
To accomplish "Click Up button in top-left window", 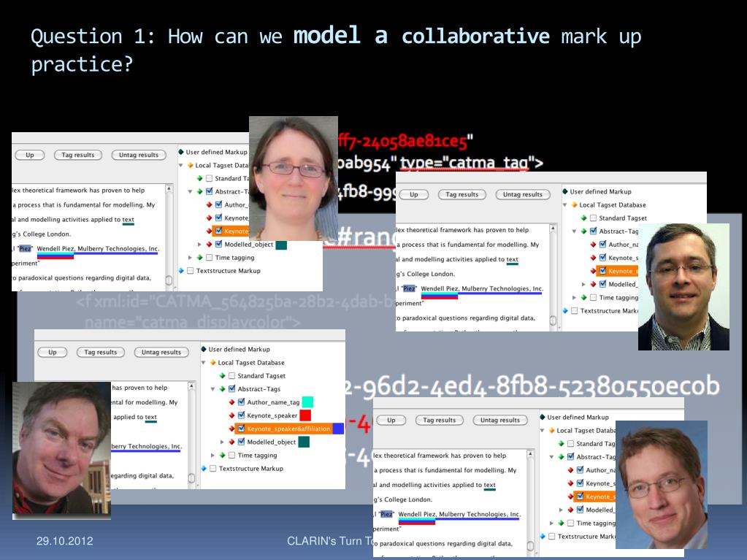I will click(29, 155).
